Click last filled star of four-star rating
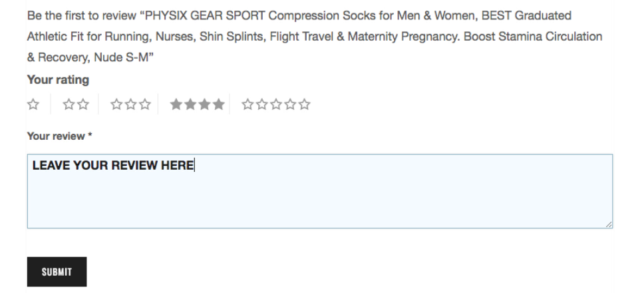This screenshot has height=293, width=644. click(x=219, y=105)
